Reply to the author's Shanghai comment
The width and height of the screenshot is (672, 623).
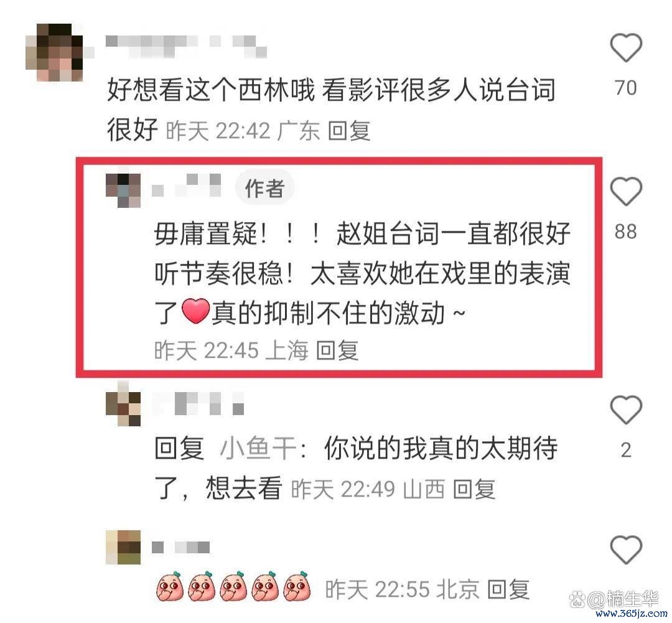337,350
